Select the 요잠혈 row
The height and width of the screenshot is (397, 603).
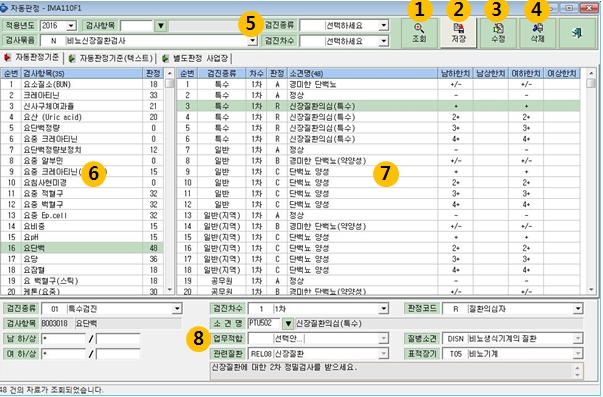(82, 270)
